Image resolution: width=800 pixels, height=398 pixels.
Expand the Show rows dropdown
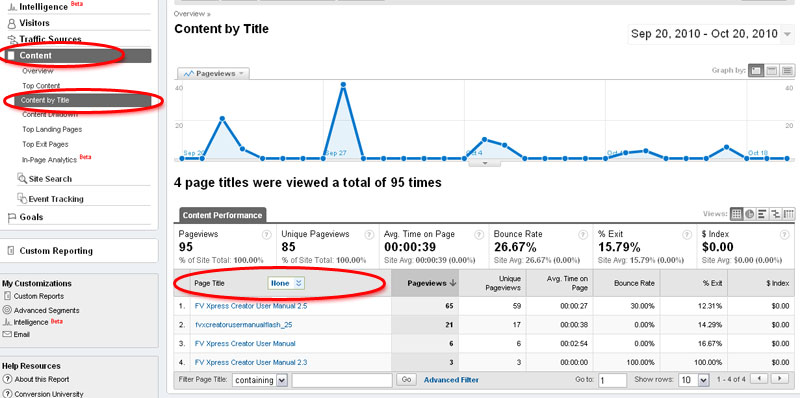(694, 380)
